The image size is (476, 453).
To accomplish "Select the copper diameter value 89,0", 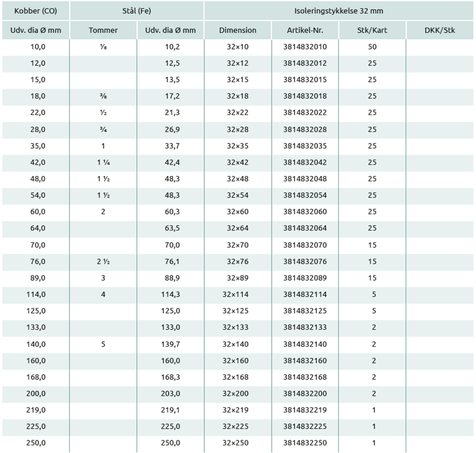I will (x=37, y=278).
